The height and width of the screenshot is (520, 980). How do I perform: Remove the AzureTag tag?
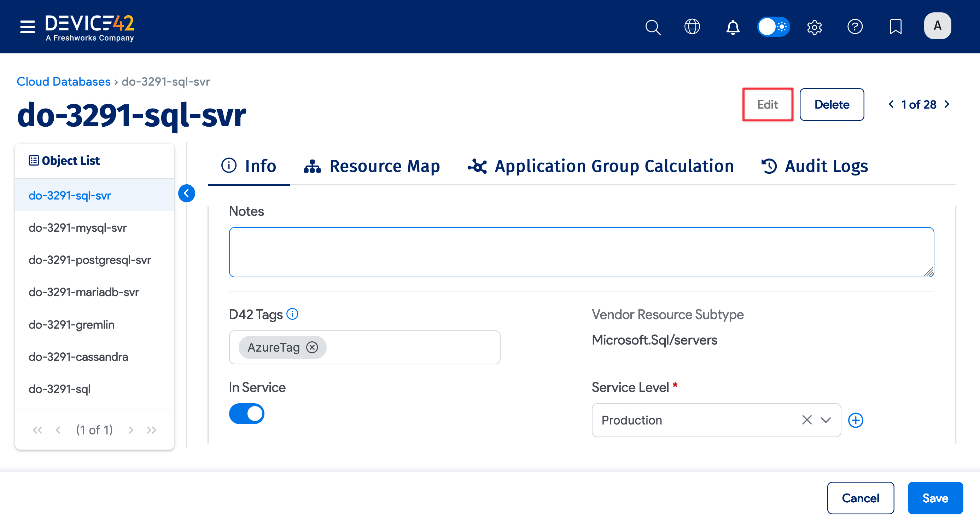point(312,347)
